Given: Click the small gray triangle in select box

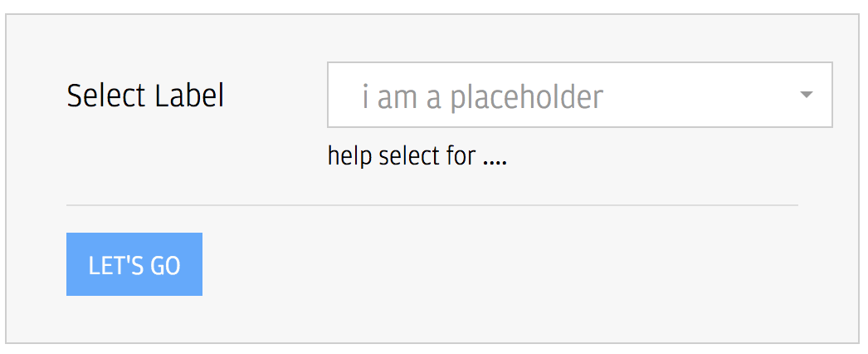Looking at the screenshot, I should tap(807, 95).
